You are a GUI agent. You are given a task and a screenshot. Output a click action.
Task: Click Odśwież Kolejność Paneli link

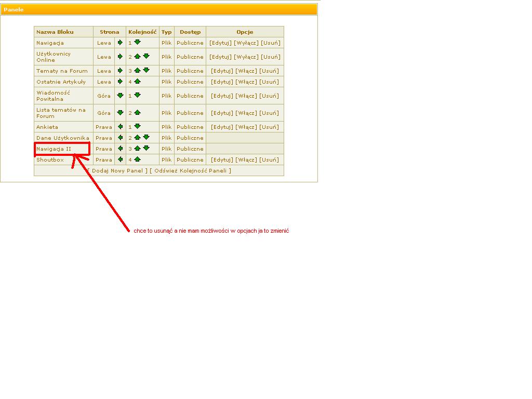tap(190, 170)
